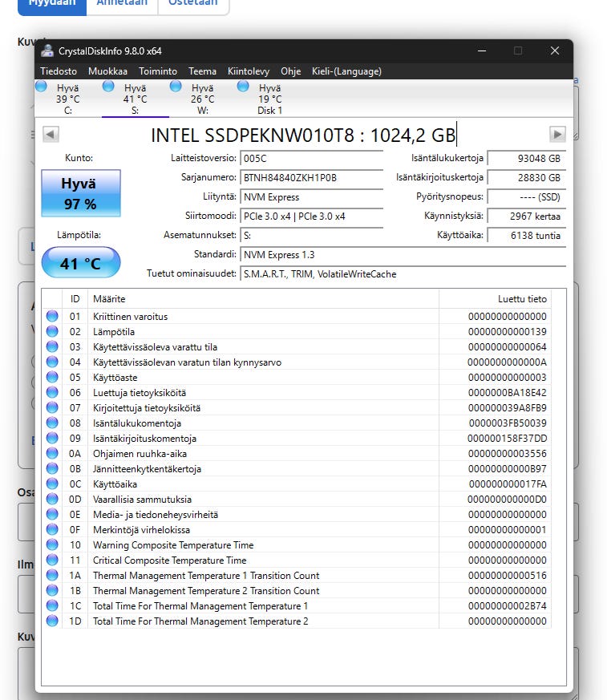607x700 pixels.
Task: Click the Liityntä field NVM Express
Action: click(x=312, y=197)
